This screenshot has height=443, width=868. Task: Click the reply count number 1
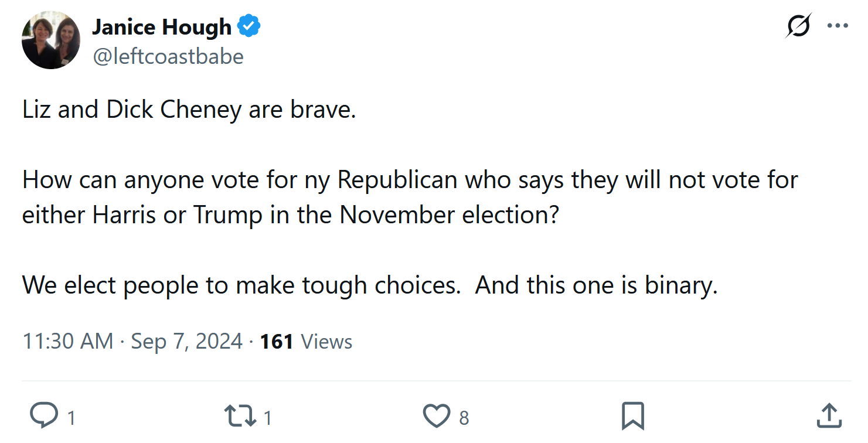[72, 418]
